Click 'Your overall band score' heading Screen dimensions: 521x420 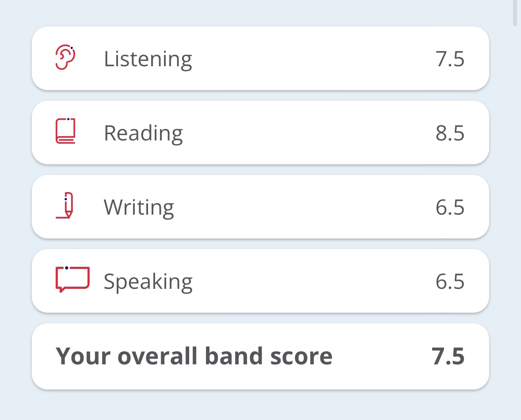pos(194,356)
